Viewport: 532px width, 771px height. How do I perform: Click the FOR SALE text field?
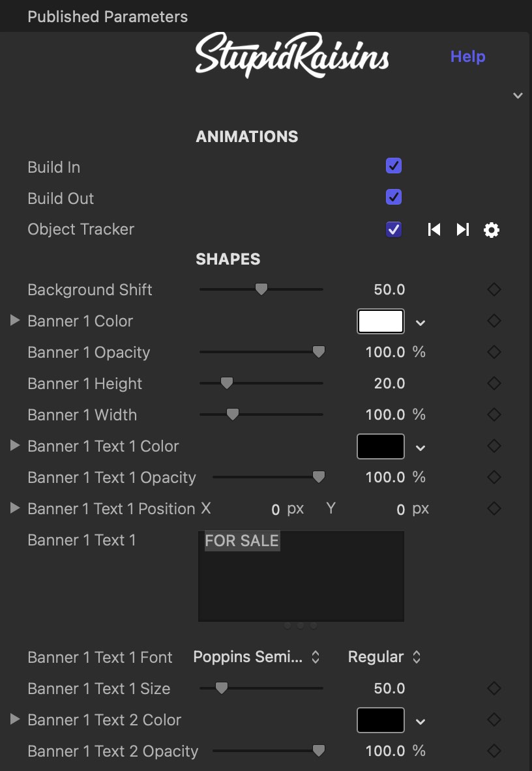point(301,576)
